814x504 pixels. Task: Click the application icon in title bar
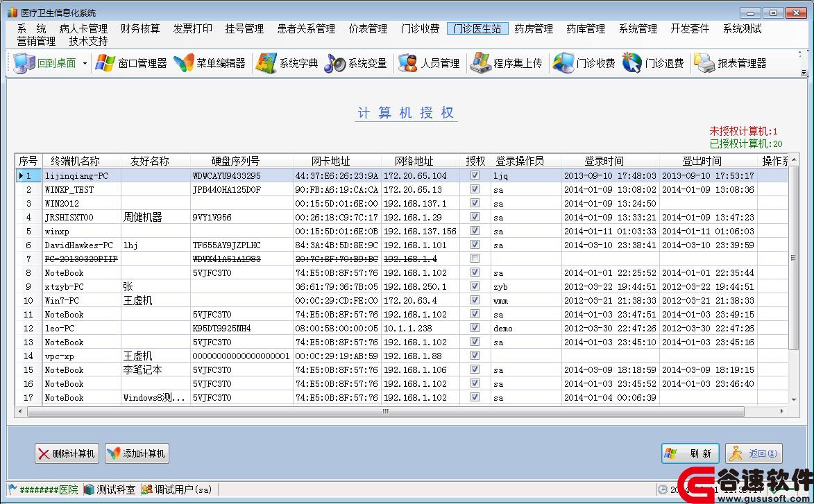point(12,12)
